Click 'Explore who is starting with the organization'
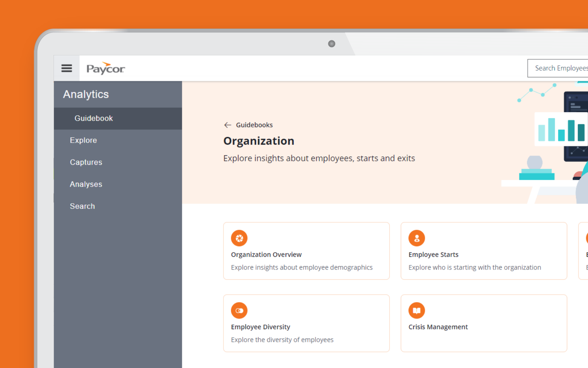The height and width of the screenshot is (368, 588). pos(474,267)
